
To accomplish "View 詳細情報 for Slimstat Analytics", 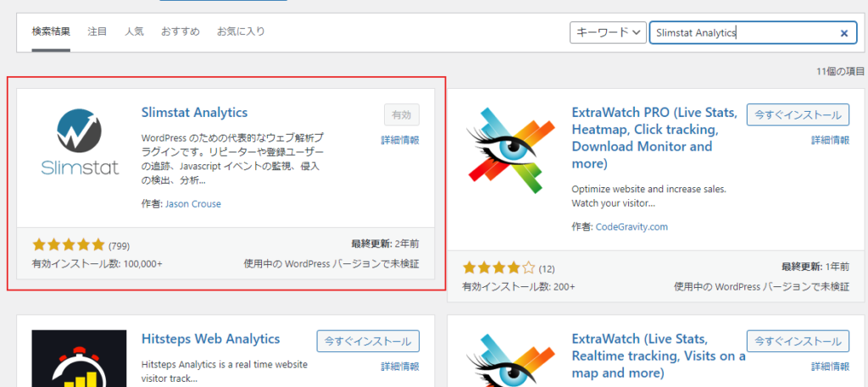I will 400,141.
